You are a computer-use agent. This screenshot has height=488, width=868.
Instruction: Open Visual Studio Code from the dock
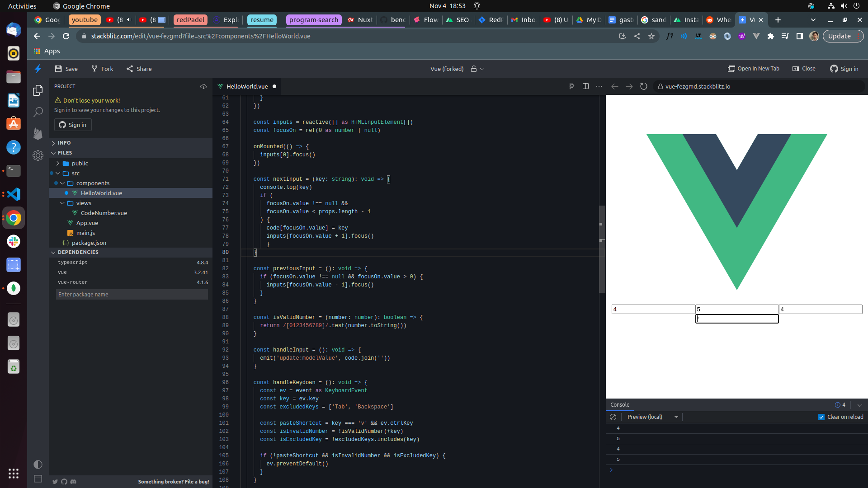[14, 194]
